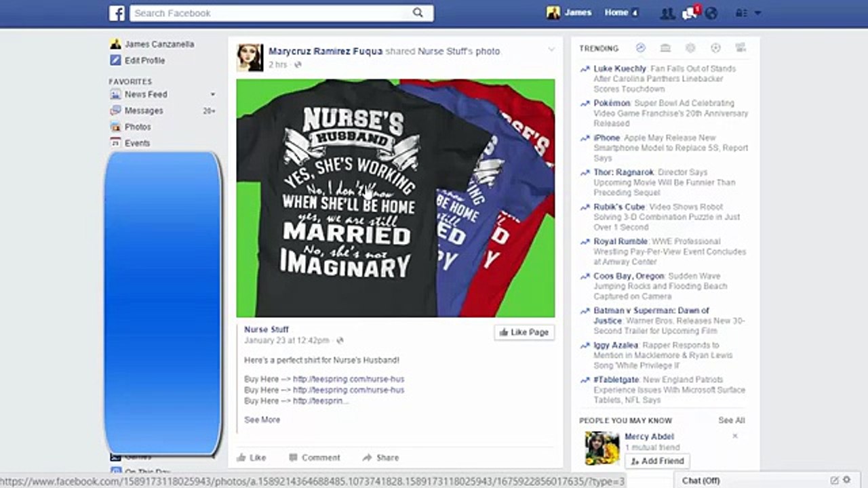Open the Chat (Off) bar
This screenshot has width=868, height=488.
(x=701, y=481)
